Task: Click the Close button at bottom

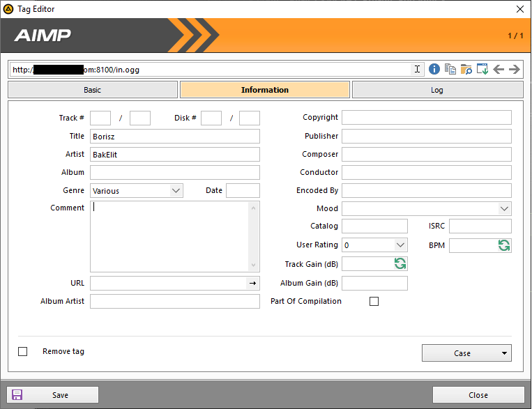Action: point(478,395)
